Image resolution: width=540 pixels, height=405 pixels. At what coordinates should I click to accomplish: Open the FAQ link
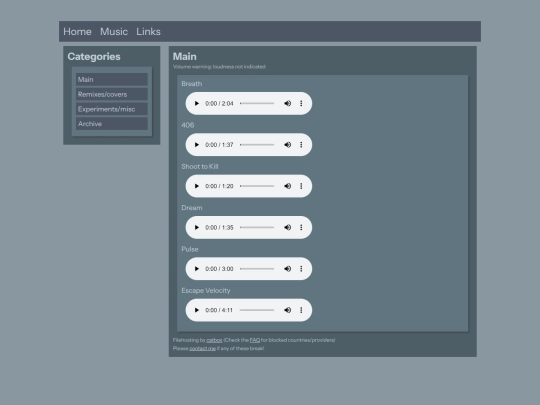tap(255, 340)
